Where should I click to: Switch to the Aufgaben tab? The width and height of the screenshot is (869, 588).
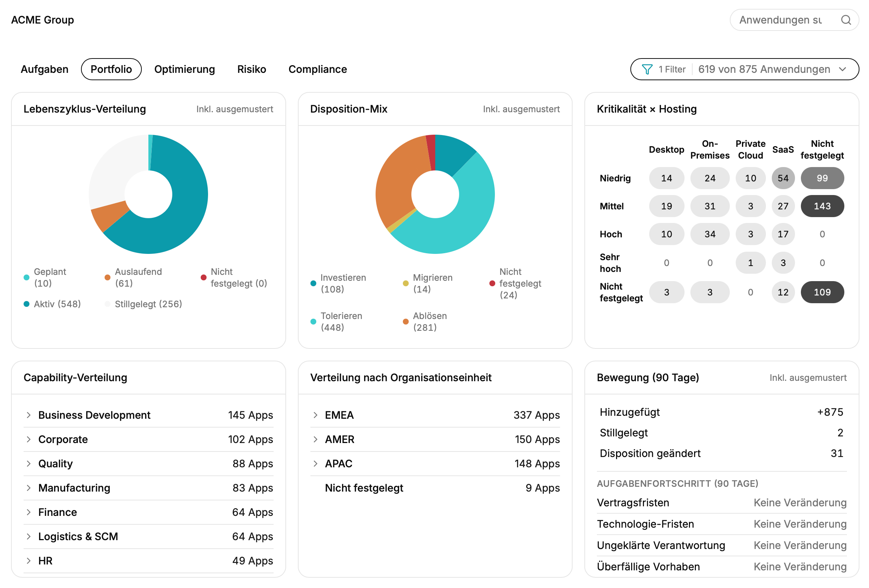pos(45,69)
